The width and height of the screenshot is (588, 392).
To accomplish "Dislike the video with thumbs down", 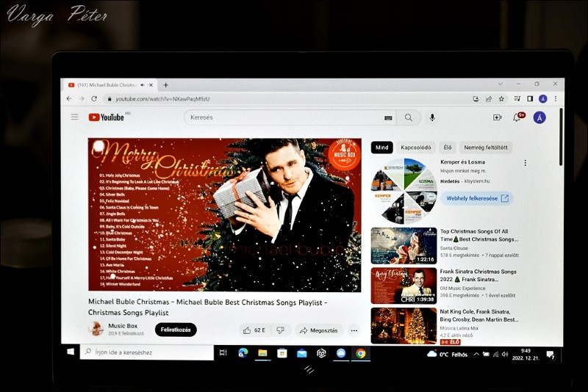I will click(280, 330).
